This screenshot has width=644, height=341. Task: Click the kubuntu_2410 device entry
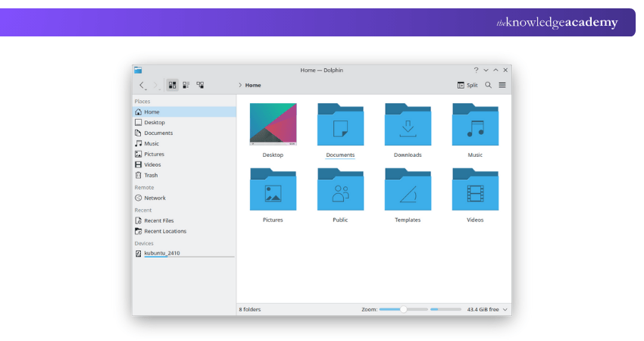tap(161, 253)
